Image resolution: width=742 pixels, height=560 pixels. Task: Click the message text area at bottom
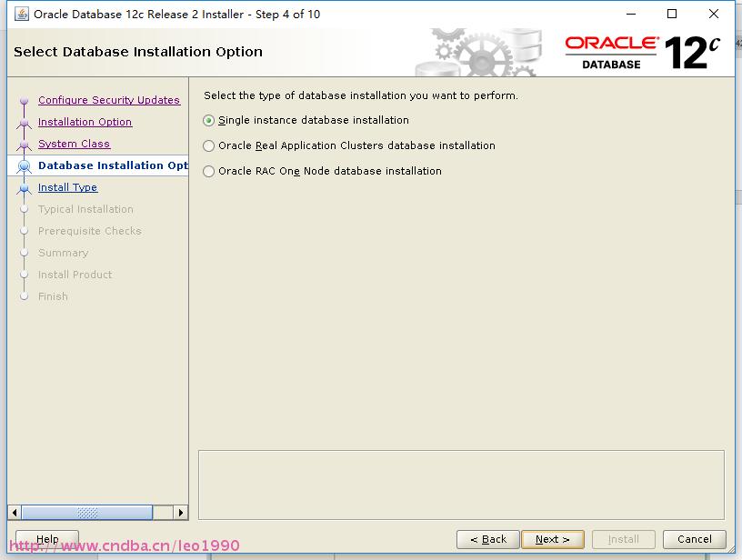pyautogui.click(x=461, y=485)
